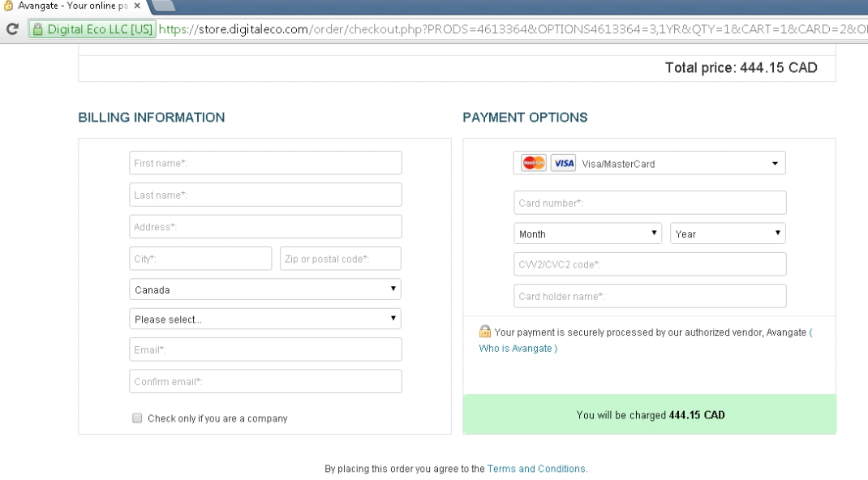Screen dimensions: 868x480
Task: Click the VISA logo icon
Action: [x=563, y=163]
